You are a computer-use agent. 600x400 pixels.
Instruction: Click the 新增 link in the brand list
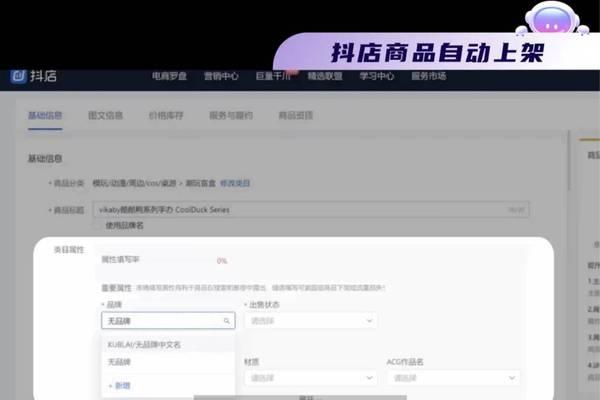119,385
